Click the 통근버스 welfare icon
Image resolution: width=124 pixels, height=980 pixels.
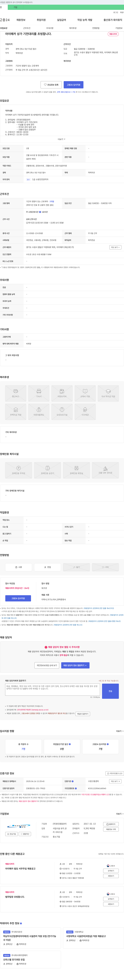(16, 393)
